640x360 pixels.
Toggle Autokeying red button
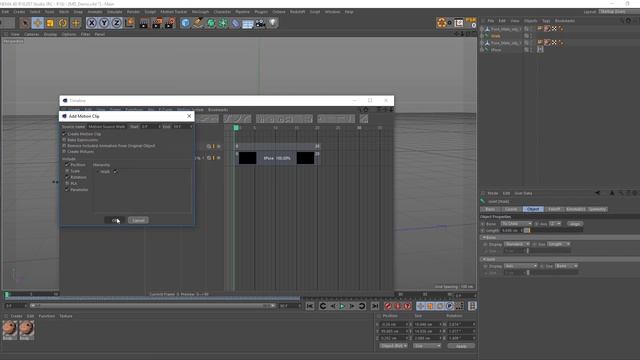(398, 306)
